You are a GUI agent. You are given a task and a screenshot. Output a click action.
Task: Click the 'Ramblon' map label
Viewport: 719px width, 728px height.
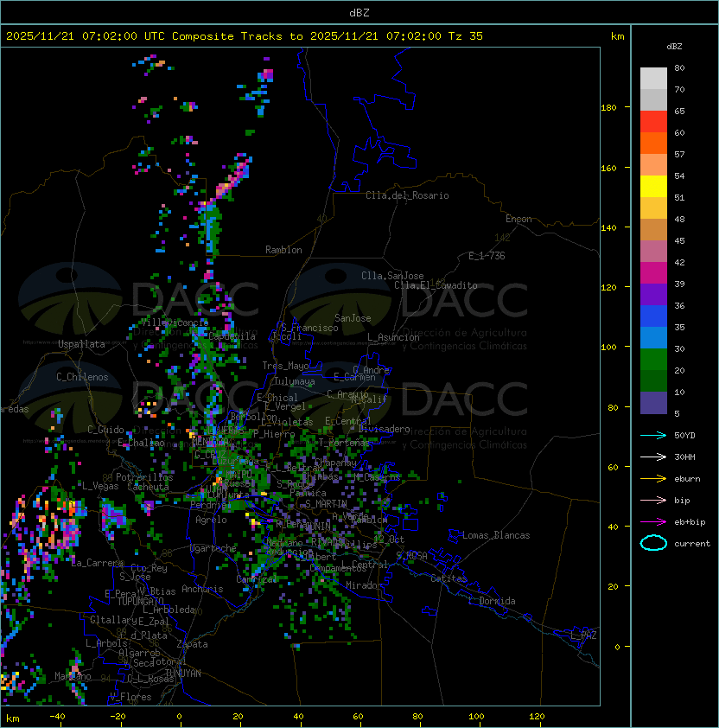click(283, 250)
